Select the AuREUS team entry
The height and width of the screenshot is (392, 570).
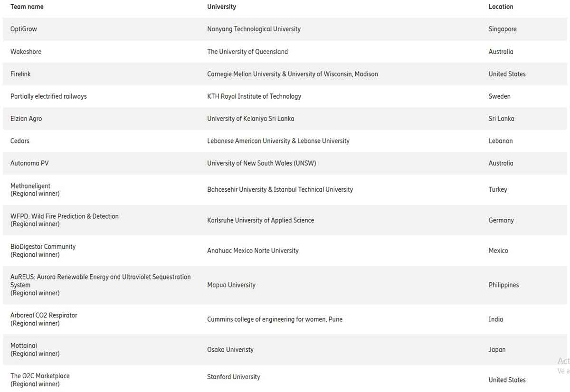point(100,277)
